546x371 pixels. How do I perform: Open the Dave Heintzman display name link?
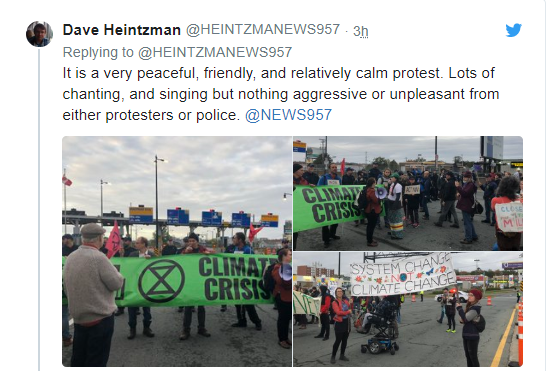coord(122,30)
